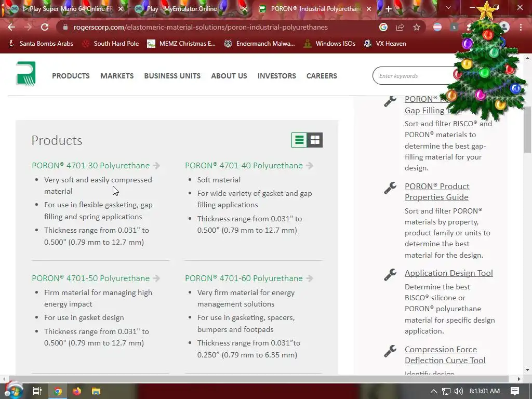Close the Play Super Mario 64 tab
The image size is (532, 399).
point(121,9)
